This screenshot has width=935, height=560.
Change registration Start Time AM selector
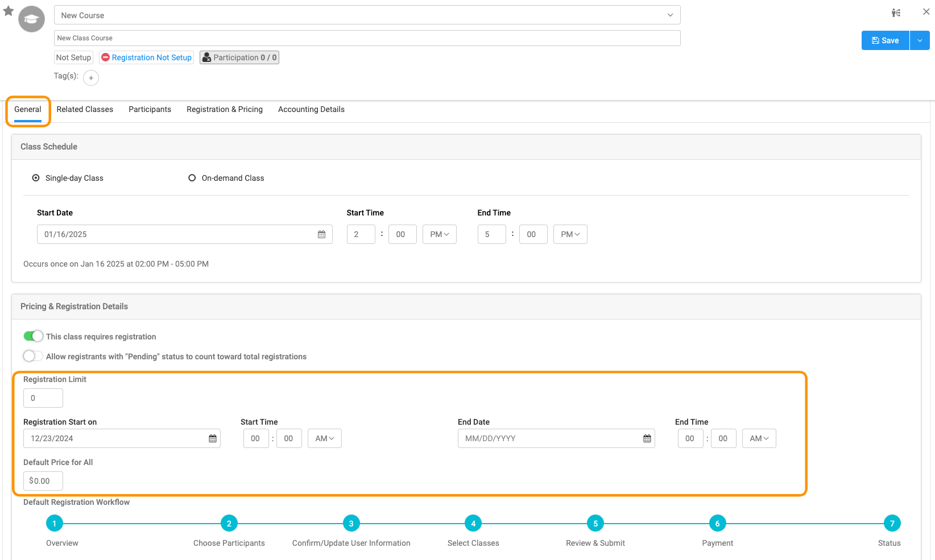tap(325, 438)
